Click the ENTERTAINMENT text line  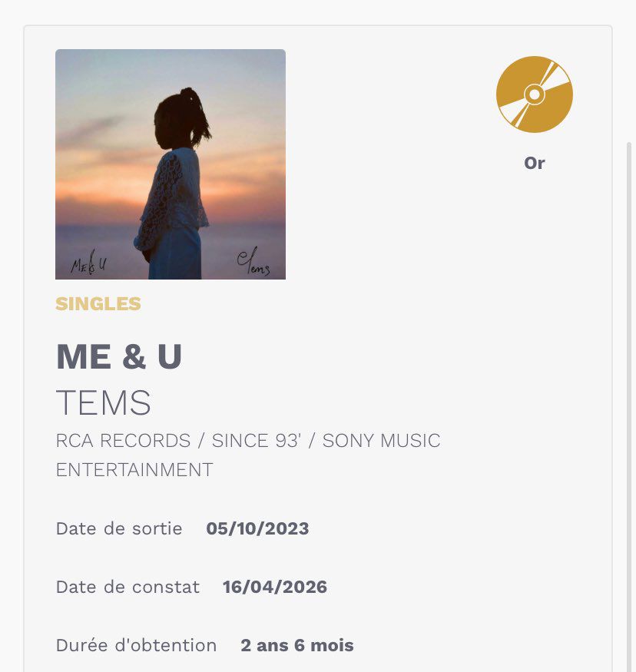pyautogui.click(x=134, y=469)
